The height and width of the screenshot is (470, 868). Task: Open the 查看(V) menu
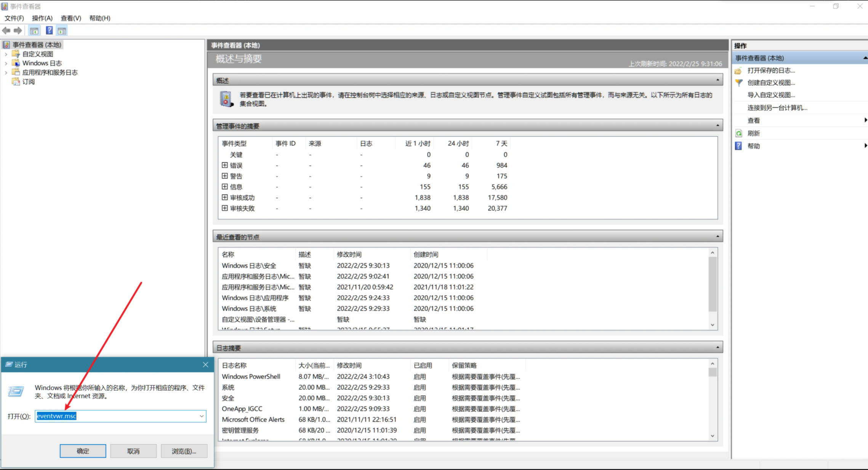tap(71, 18)
